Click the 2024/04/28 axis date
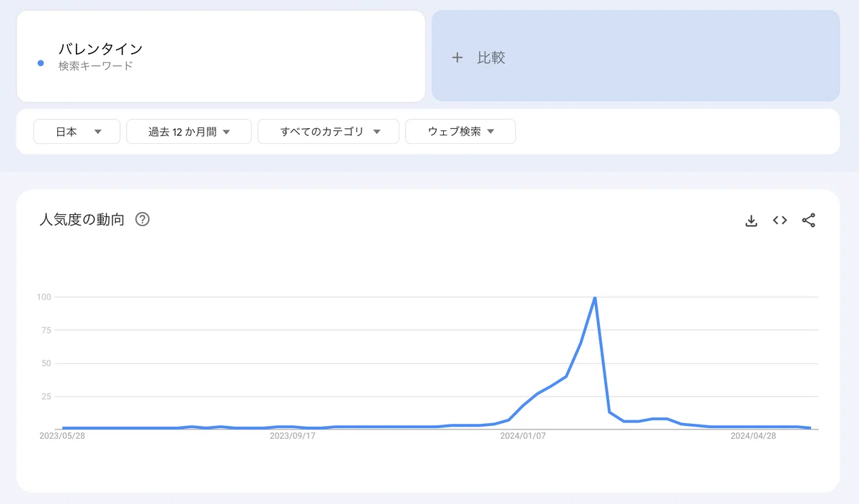859x504 pixels. click(753, 435)
